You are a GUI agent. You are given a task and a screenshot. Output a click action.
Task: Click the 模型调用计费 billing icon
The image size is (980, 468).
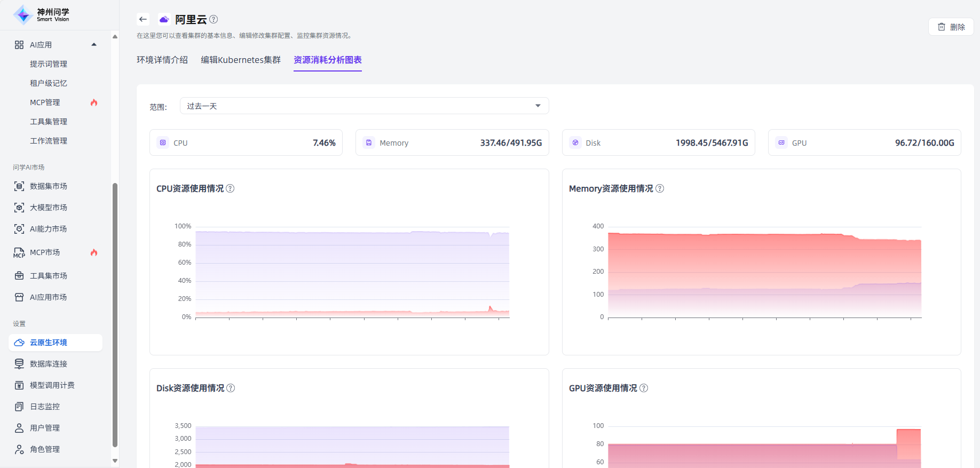tap(19, 385)
